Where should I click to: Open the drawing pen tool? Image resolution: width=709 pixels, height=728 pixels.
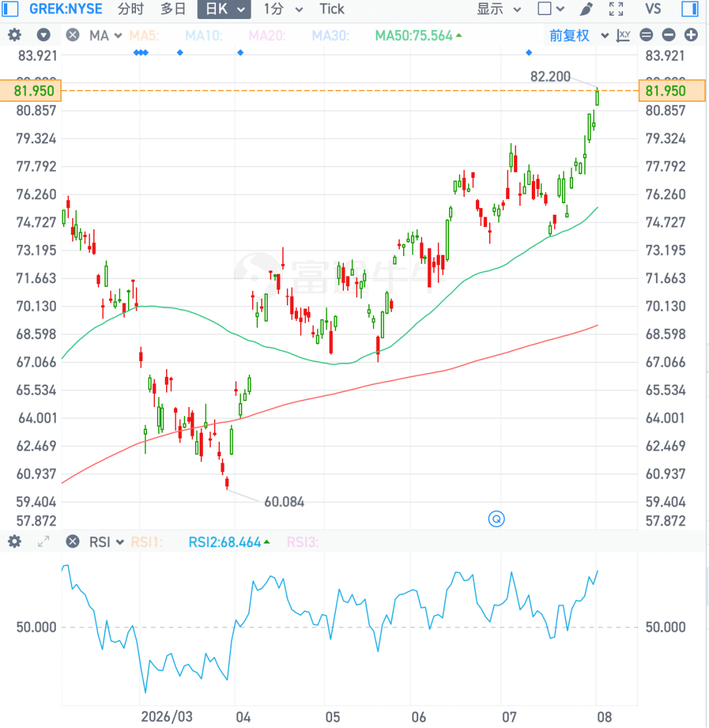(x=587, y=9)
